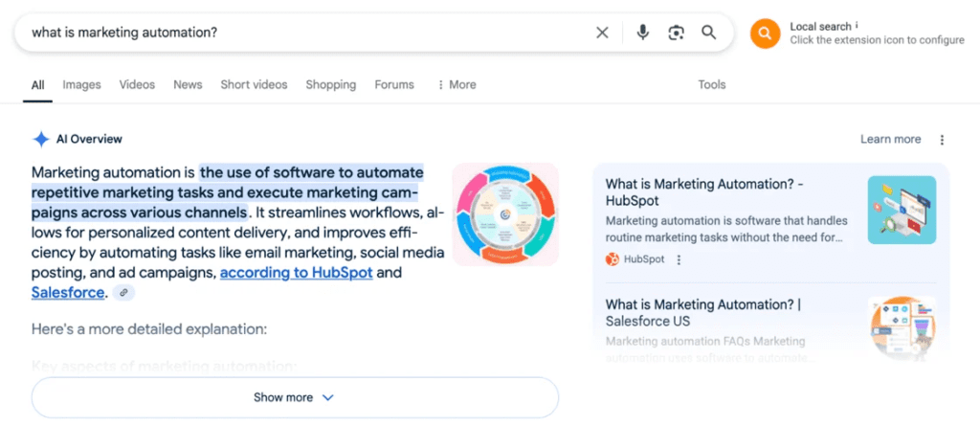Expand the More search filters menu

click(x=457, y=84)
